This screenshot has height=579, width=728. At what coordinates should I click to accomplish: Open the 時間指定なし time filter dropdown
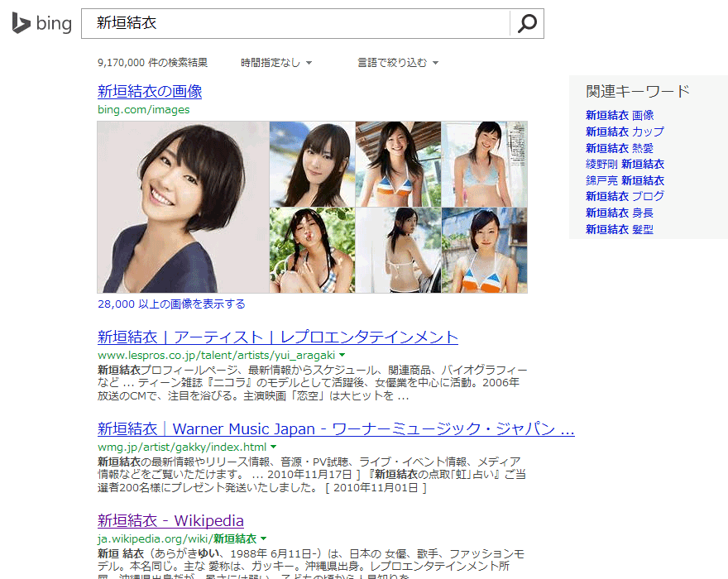coord(276,63)
